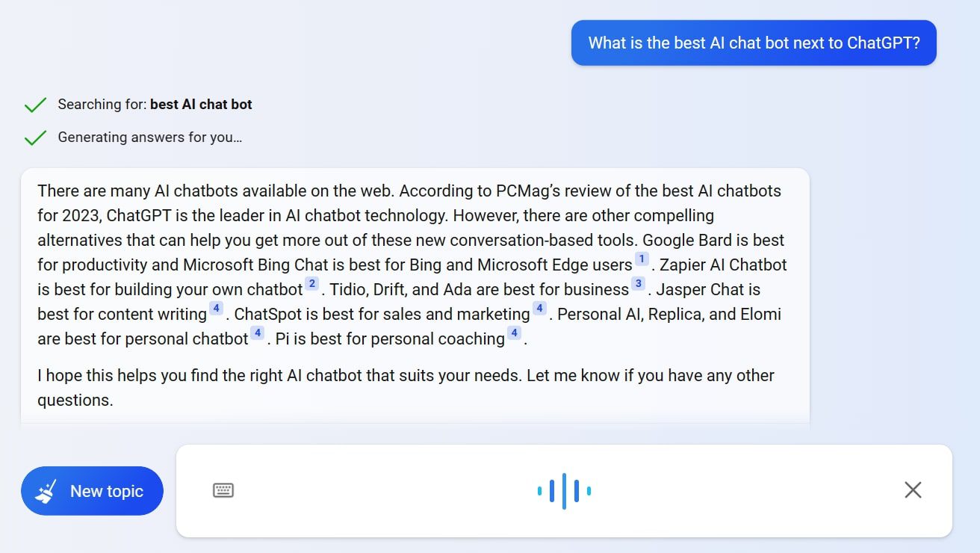
Task: Click the X to cancel voice input
Action: point(913,490)
